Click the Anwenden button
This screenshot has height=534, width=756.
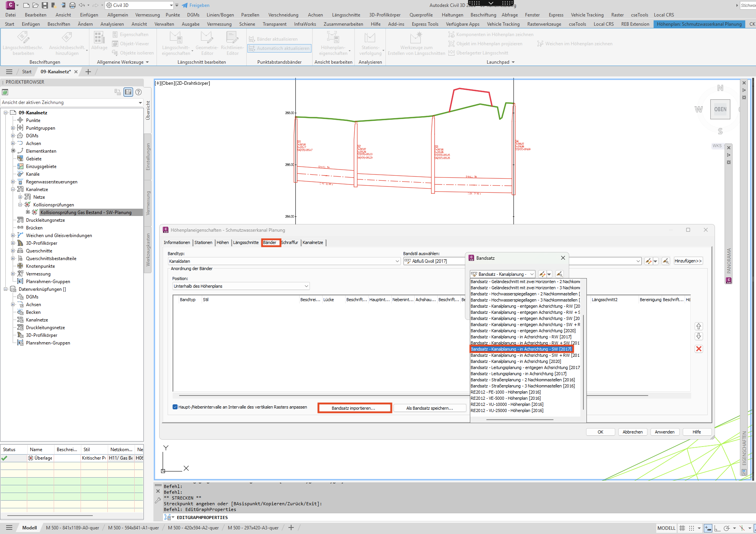tap(665, 432)
